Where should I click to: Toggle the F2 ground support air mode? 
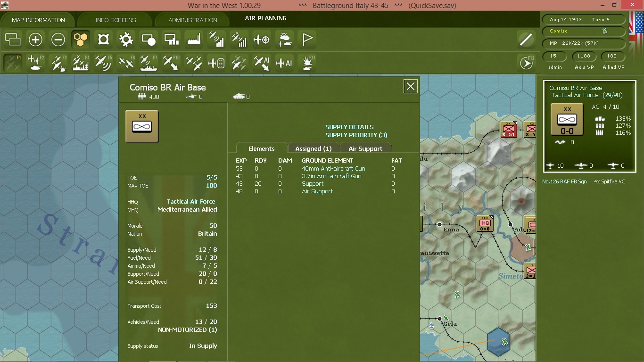(x=35, y=63)
